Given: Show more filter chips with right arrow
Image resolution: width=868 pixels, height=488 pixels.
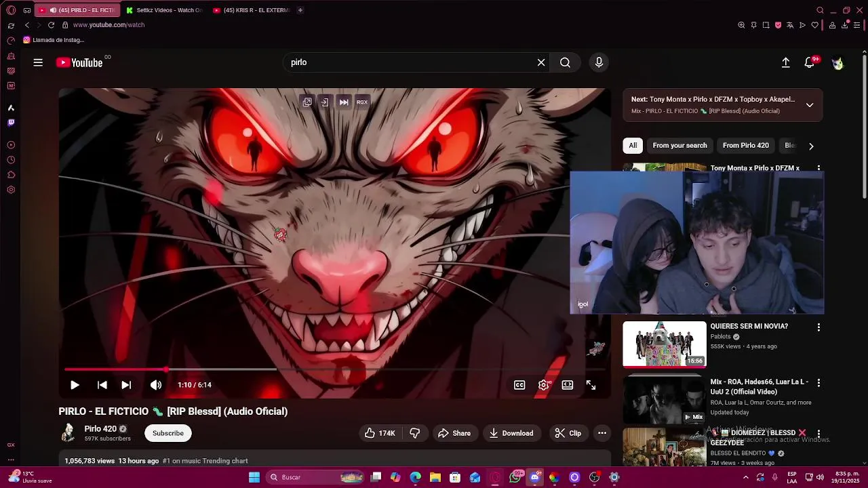Looking at the screenshot, I should 811,146.
